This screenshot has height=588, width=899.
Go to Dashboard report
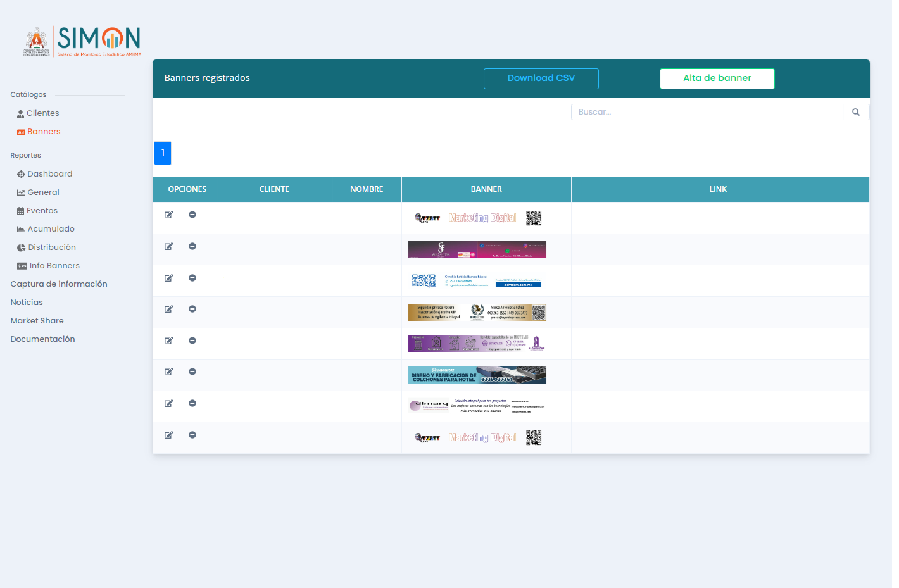[x=49, y=174]
